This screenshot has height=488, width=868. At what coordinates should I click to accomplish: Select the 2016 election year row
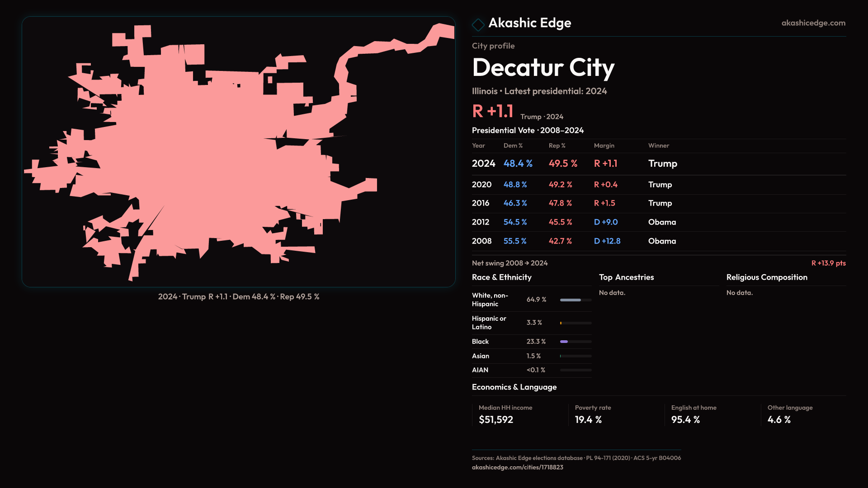pos(658,203)
